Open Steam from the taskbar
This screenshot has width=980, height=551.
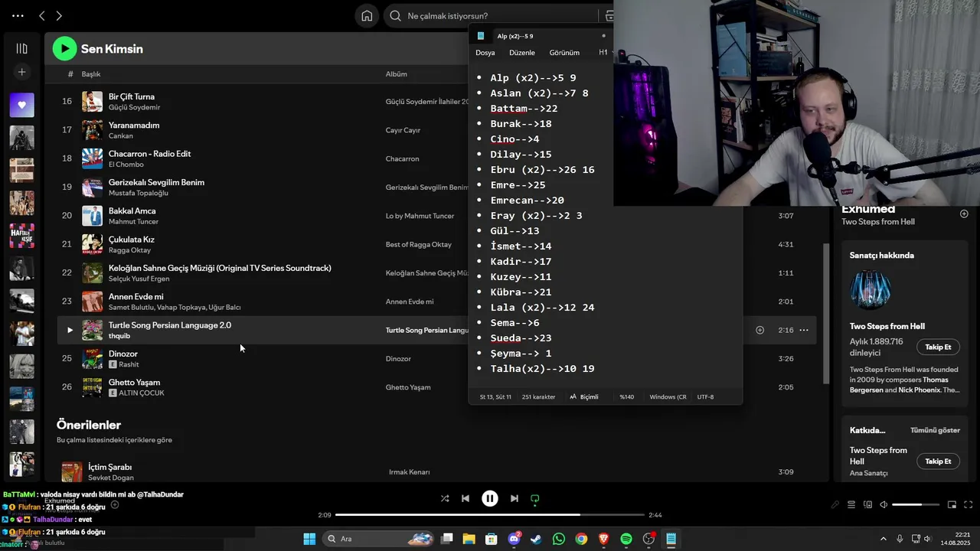coord(537,539)
